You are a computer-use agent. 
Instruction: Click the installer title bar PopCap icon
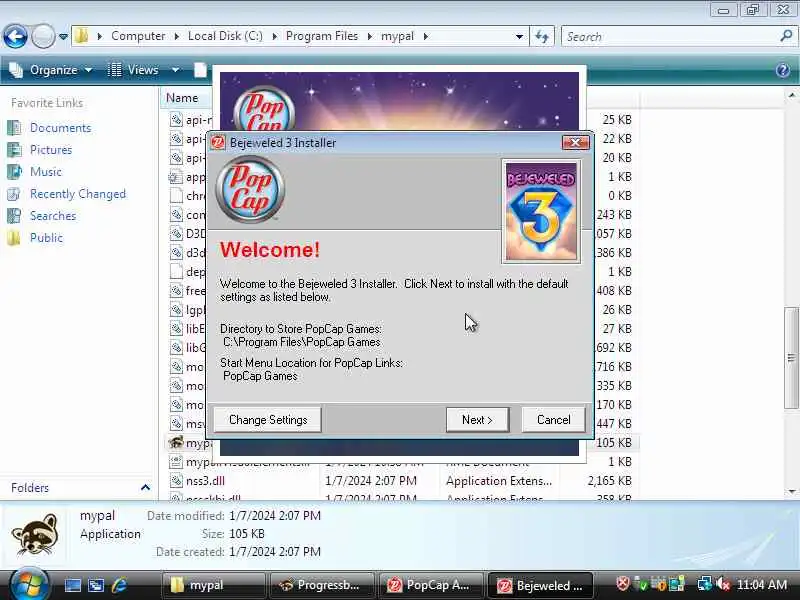[x=218, y=142]
